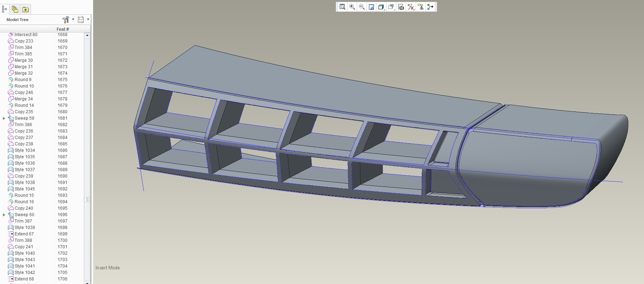Click the Copy 233 feature icon
Image resolution: width=644 pixels, height=284 pixels.
(x=11, y=41)
